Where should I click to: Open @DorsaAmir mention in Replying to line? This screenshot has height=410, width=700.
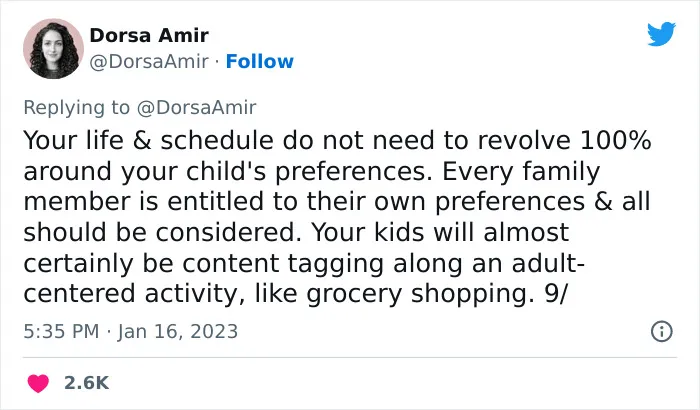pyautogui.click(x=196, y=108)
